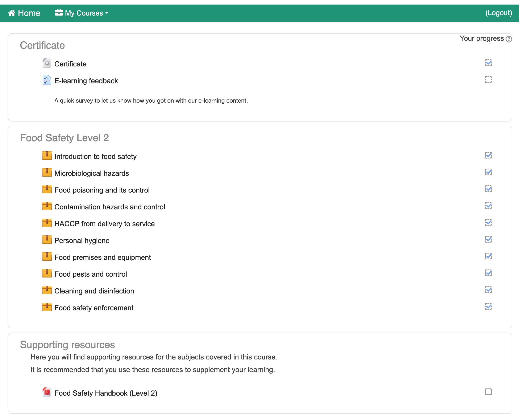Open Personal hygiene module
519x420 pixels.
click(82, 240)
